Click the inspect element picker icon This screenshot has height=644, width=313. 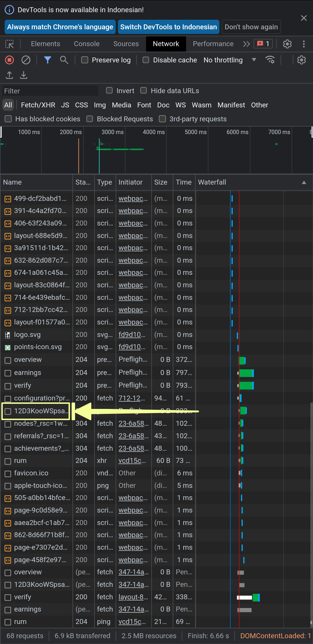[10, 44]
